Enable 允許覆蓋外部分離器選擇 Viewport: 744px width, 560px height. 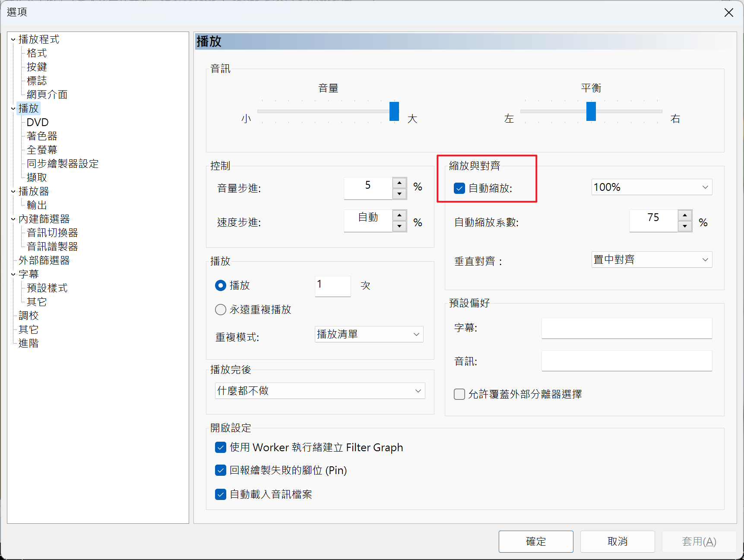point(459,394)
